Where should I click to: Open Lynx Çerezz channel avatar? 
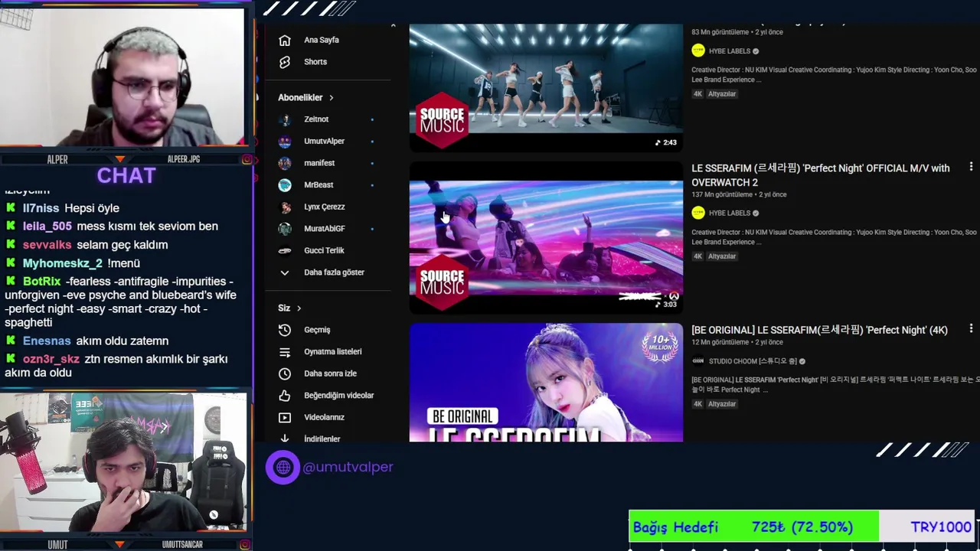[x=285, y=207]
